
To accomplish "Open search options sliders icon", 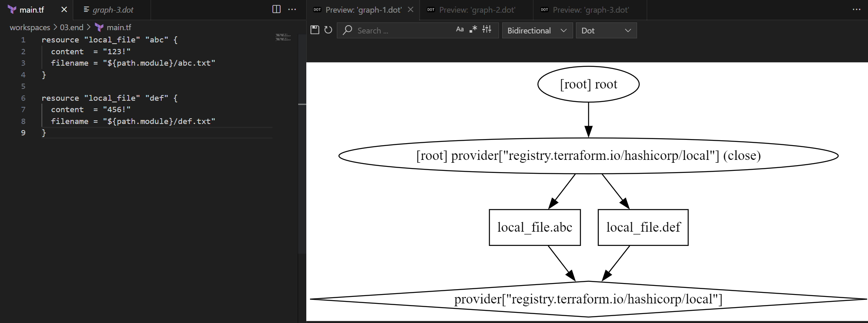I will (x=487, y=29).
